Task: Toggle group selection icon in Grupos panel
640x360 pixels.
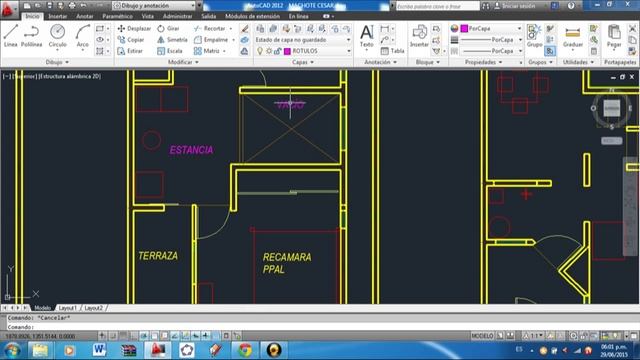Action: 550,51
